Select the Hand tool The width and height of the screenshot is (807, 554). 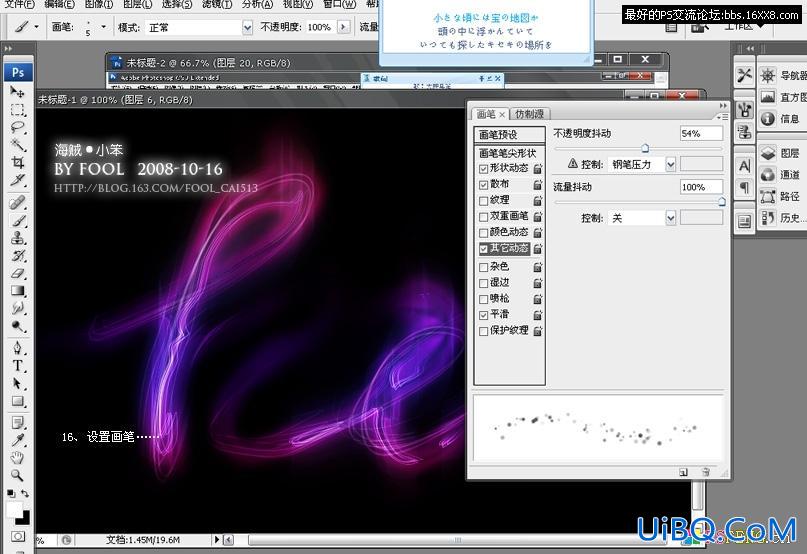pyautogui.click(x=17, y=458)
